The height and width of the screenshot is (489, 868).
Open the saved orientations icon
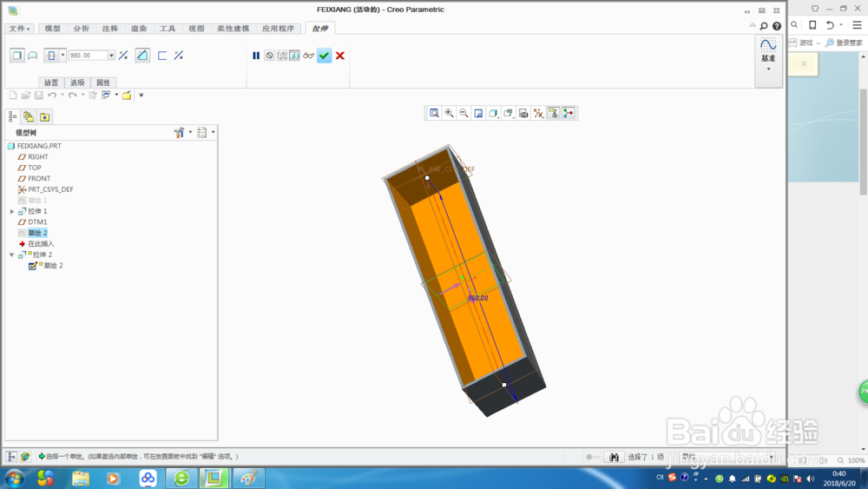508,114
